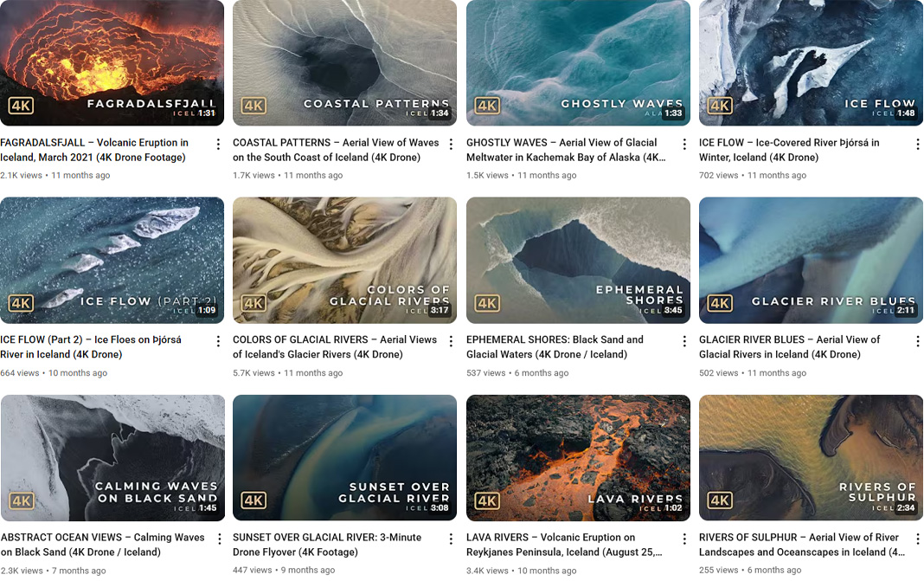
Task: Open the EPHEMERAL SHORES thumbnail
Action: (x=577, y=260)
